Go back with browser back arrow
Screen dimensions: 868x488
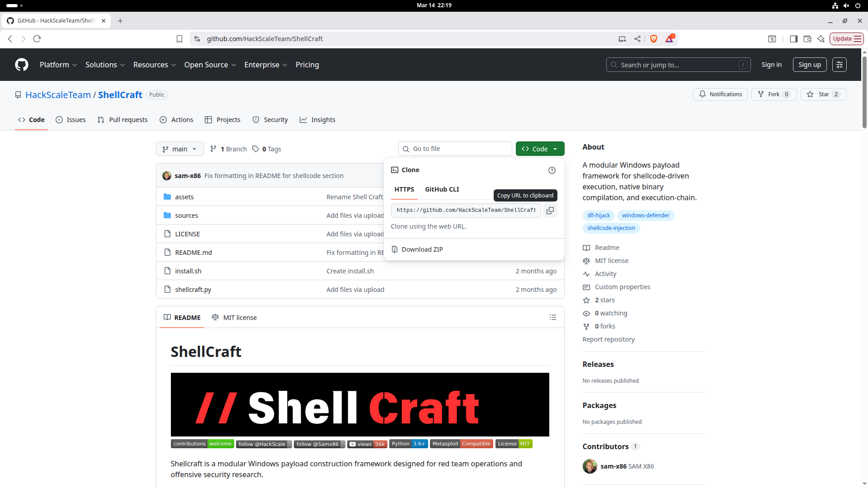[10, 39]
